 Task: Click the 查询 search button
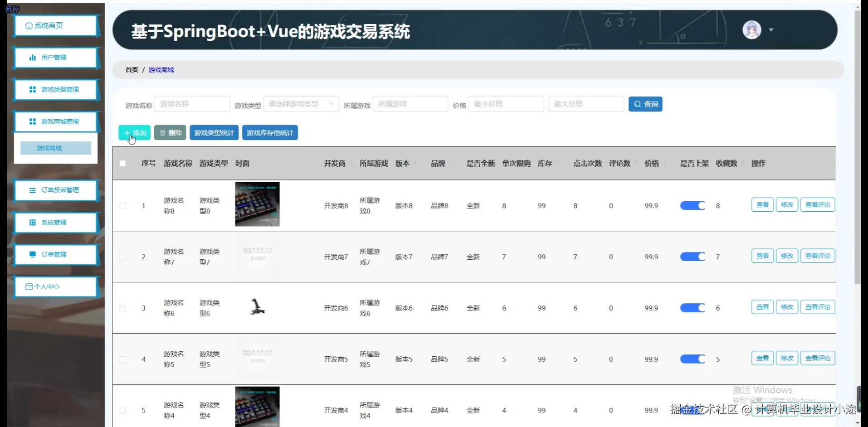coord(645,104)
